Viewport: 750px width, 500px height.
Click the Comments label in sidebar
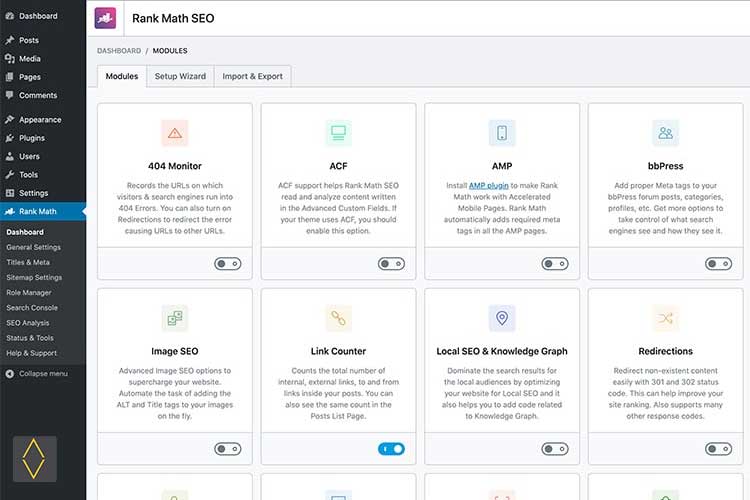tap(38, 95)
